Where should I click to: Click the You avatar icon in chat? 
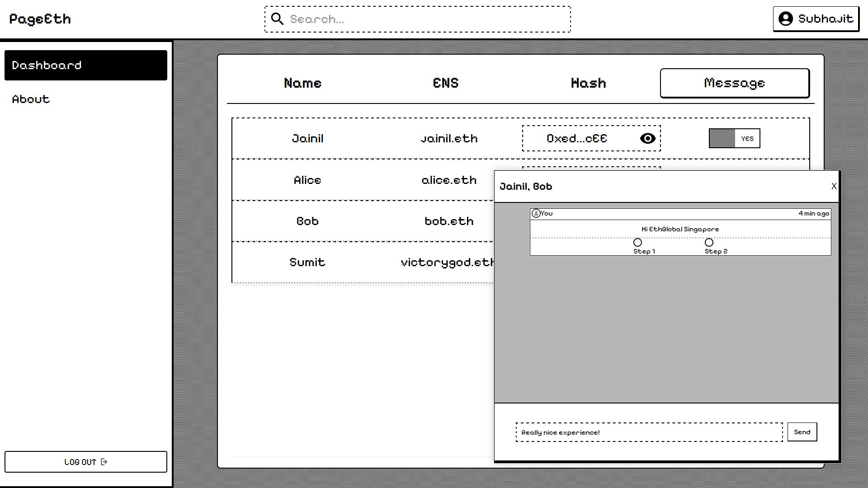click(536, 213)
